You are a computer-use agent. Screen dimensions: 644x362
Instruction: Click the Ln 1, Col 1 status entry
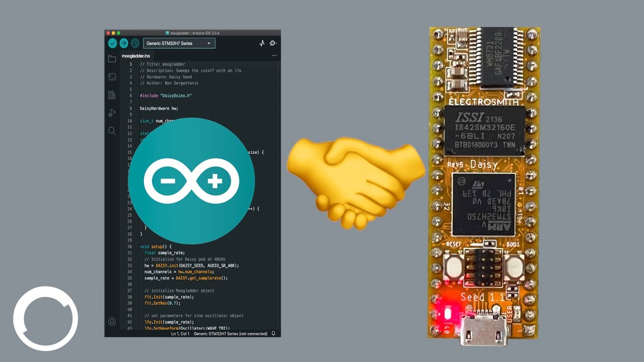(x=180, y=334)
